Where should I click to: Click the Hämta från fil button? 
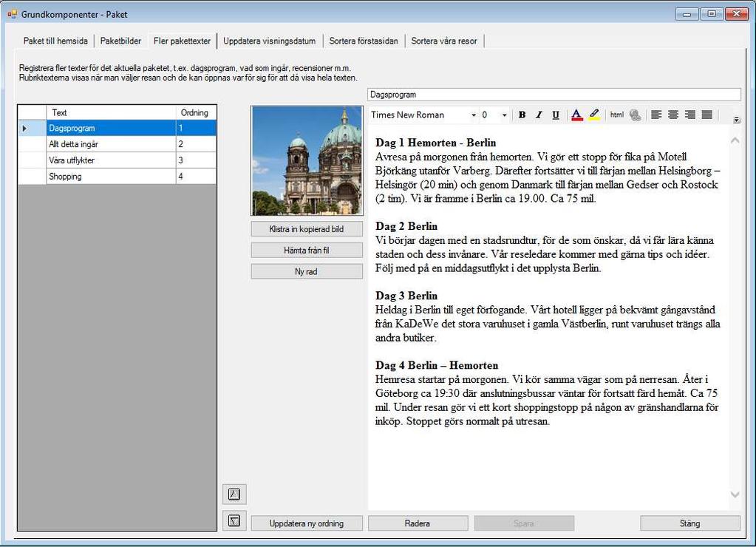point(307,251)
